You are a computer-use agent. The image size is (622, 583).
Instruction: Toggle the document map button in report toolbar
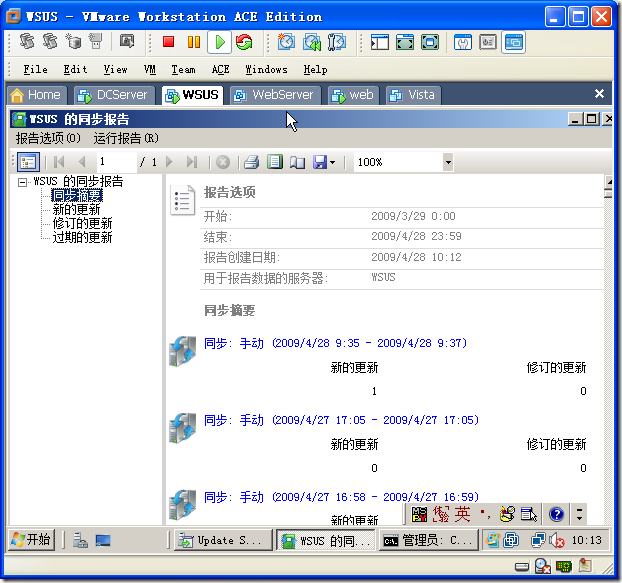coord(28,162)
